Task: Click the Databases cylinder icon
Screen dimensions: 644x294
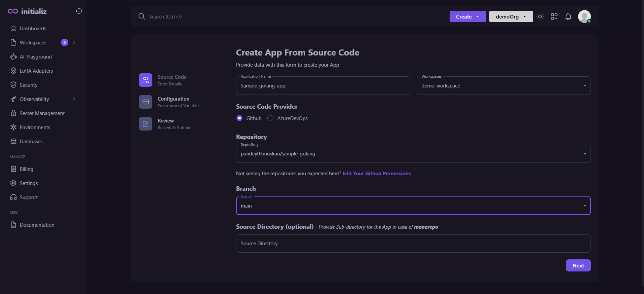Action: [13, 141]
